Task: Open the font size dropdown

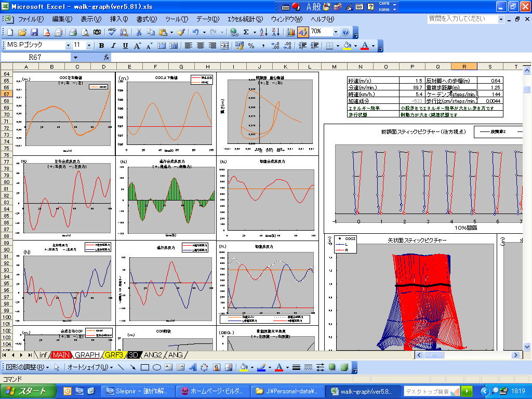Action: coord(89,46)
